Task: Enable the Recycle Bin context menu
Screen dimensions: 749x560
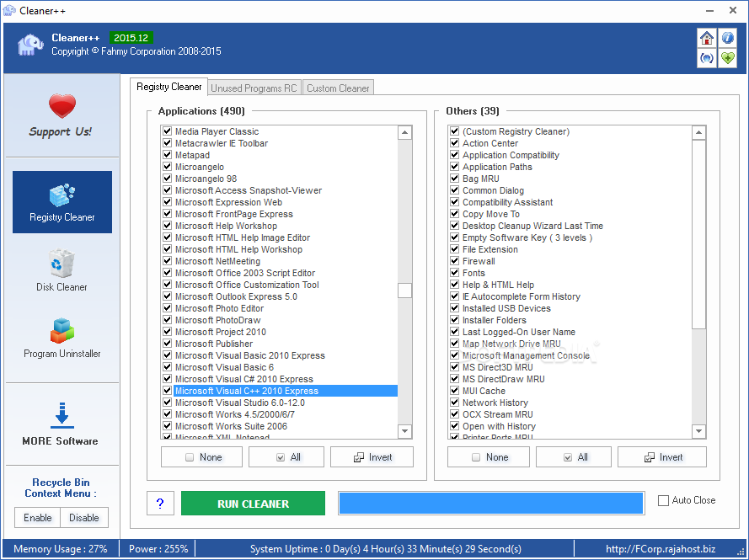Action: 38,518
